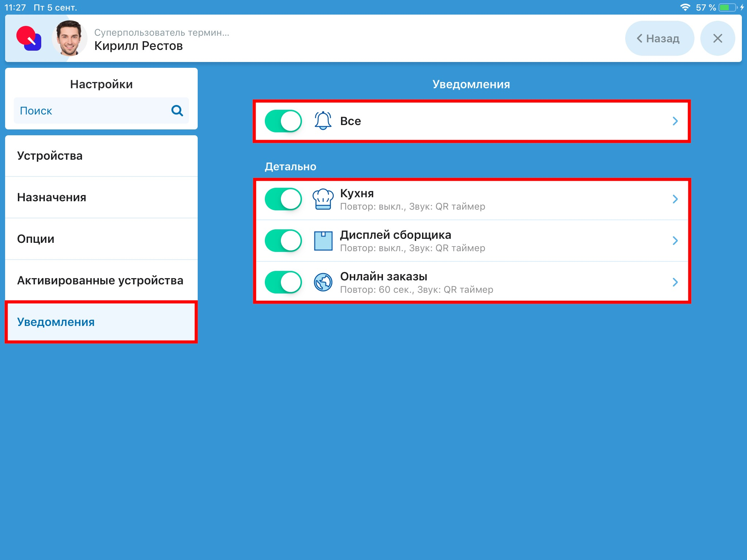This screenshot has width=747, height=560.
Task: Open Кухня details via chevron
Action: pyautogui.click(x=675, y=199)
